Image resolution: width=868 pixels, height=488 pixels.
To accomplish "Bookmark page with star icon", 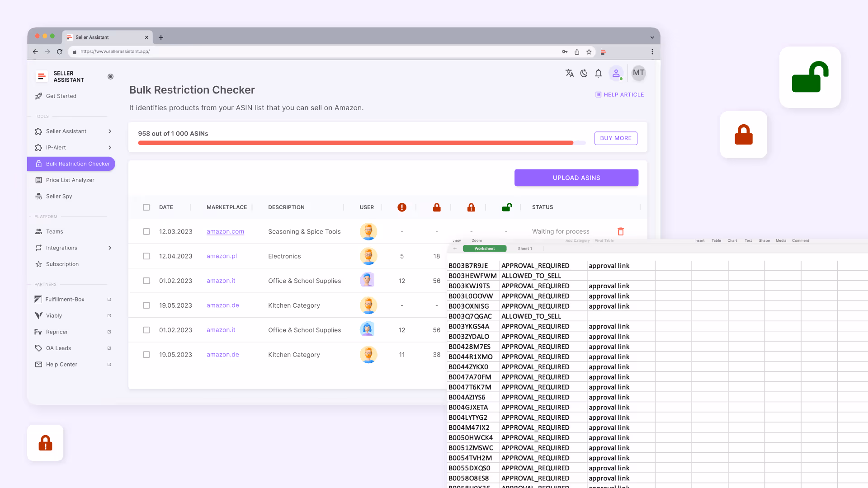I will (x=589, y=52).
